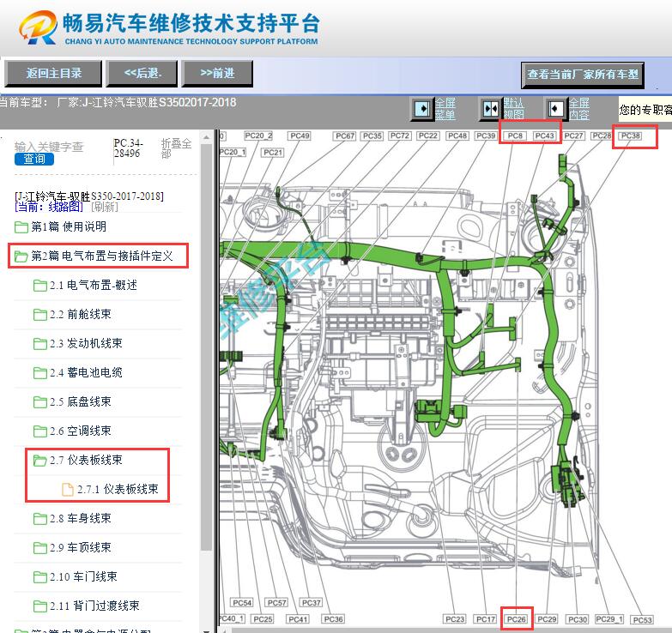Select 2.7 仪表板线束 label
672x633 pixels.
[86, 460]
